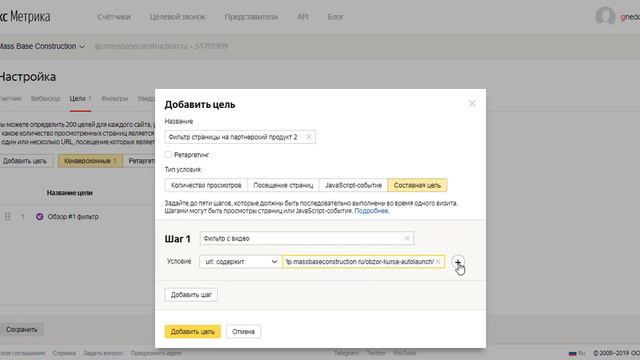Open the Задать вопрос footer link

pos(103,353)
